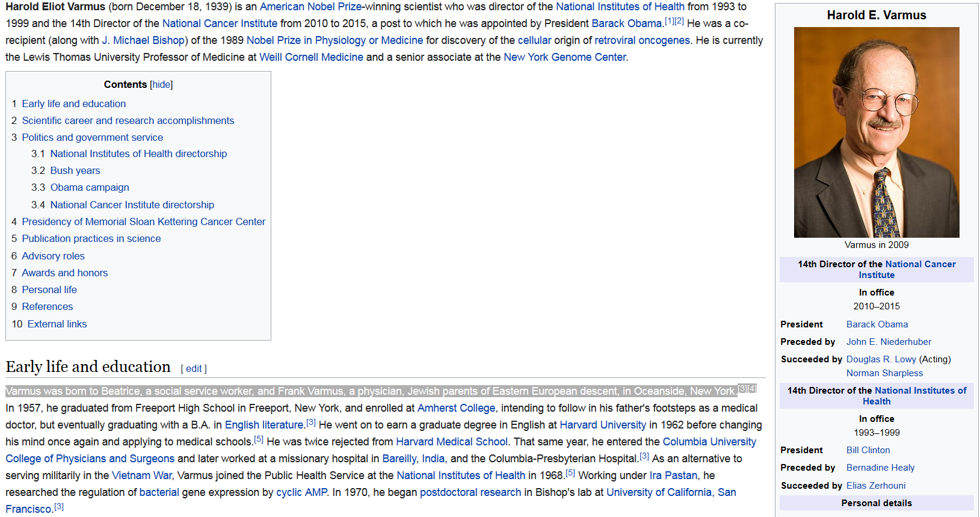Open Douglas R. Lowy infobox link

click(881, 359)
